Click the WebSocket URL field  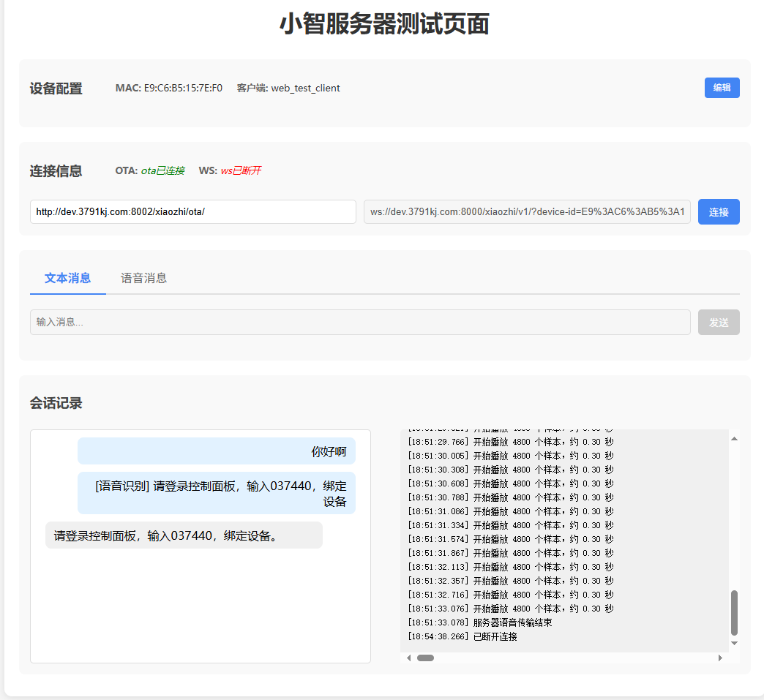pyautogui.click(x=526, y=212)
